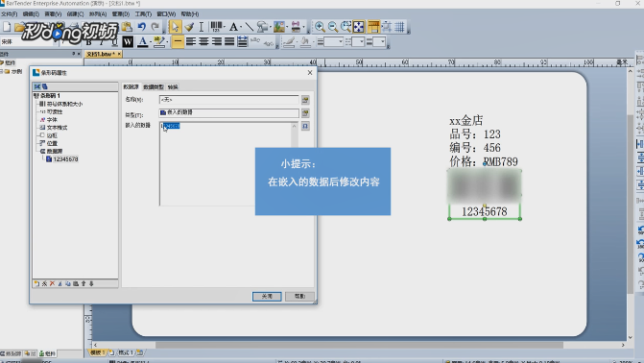Image resolution: width=644 pixels, height=363 pixels.
Task: Click the 12345678 barcode text on label
Action: click(x=485, y=211)
